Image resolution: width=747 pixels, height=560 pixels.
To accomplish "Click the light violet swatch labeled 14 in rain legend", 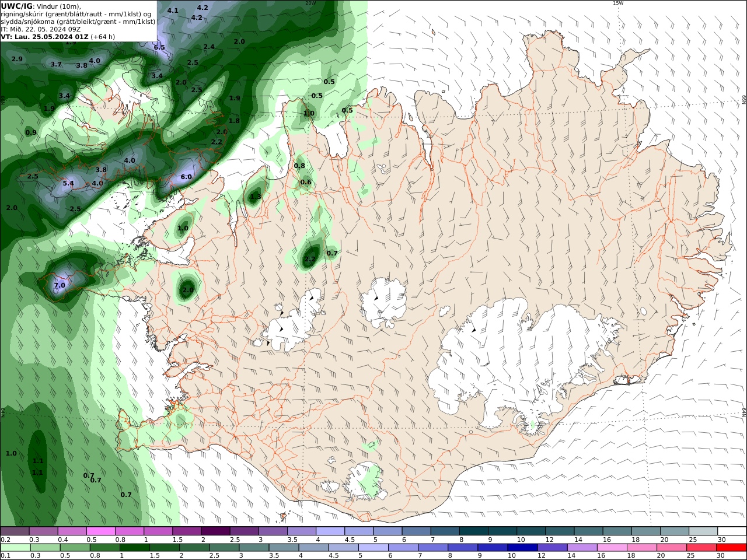I will [583, 548].
